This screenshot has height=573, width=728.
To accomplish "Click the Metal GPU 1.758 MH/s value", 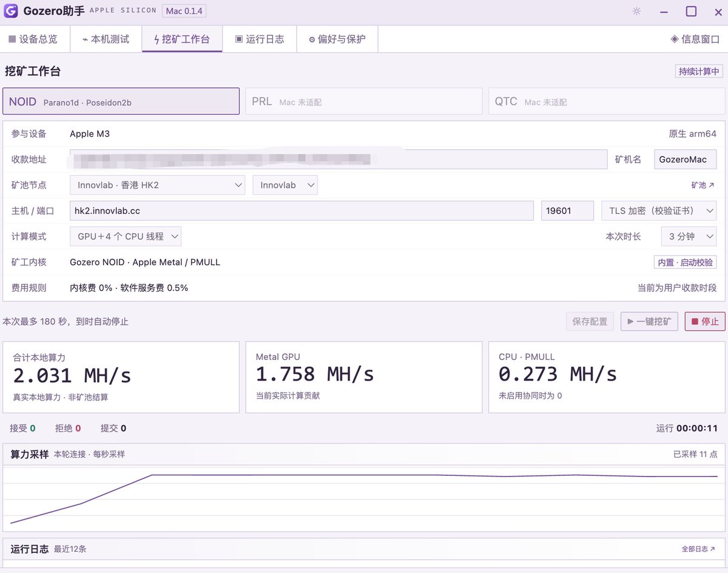I will pos(315,374).
